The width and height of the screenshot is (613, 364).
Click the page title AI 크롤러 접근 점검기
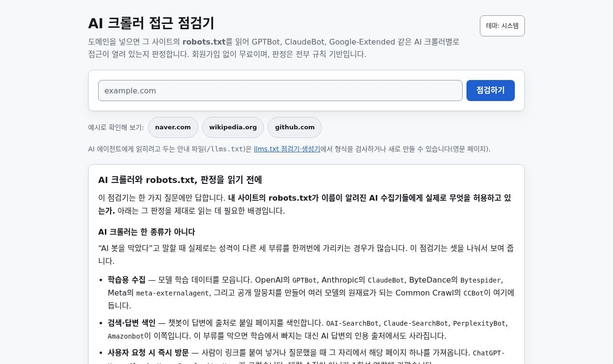tap(151, 23)
